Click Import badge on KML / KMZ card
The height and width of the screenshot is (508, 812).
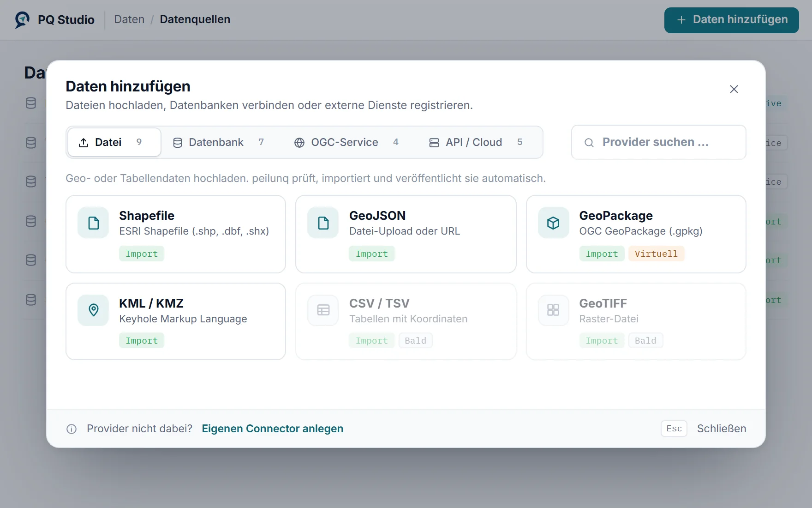(142, 340)
